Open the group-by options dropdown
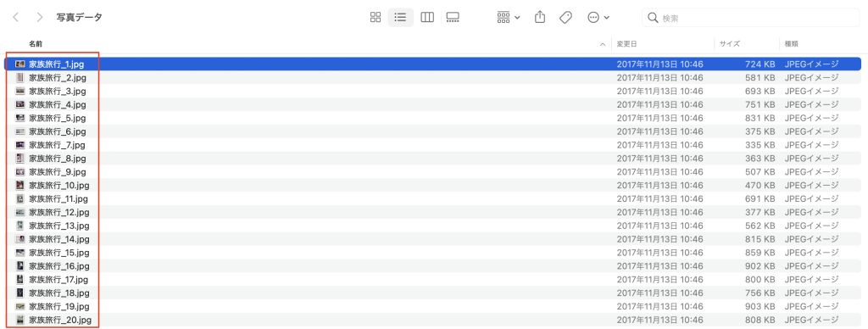Screen dimensions: 868x329 pos(509,17)
